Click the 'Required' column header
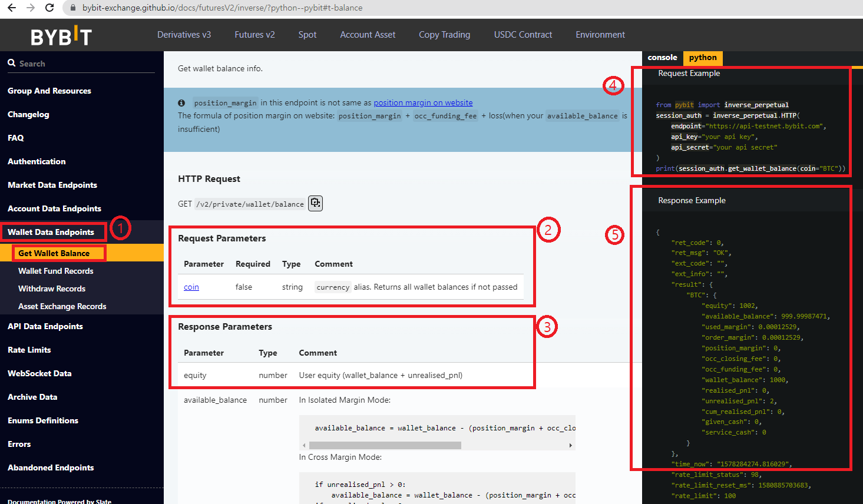The height and width of the screenshot is (504, 863). click(x=253, y=264)
